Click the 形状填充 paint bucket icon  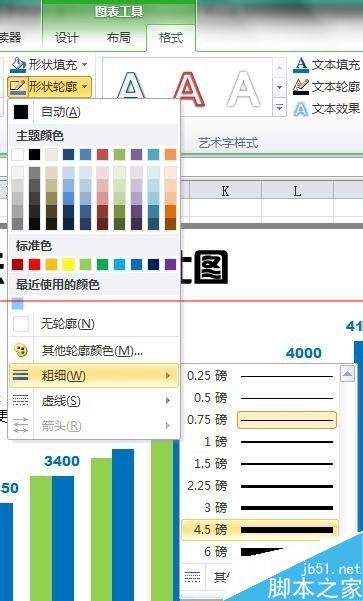click(18, 65)
